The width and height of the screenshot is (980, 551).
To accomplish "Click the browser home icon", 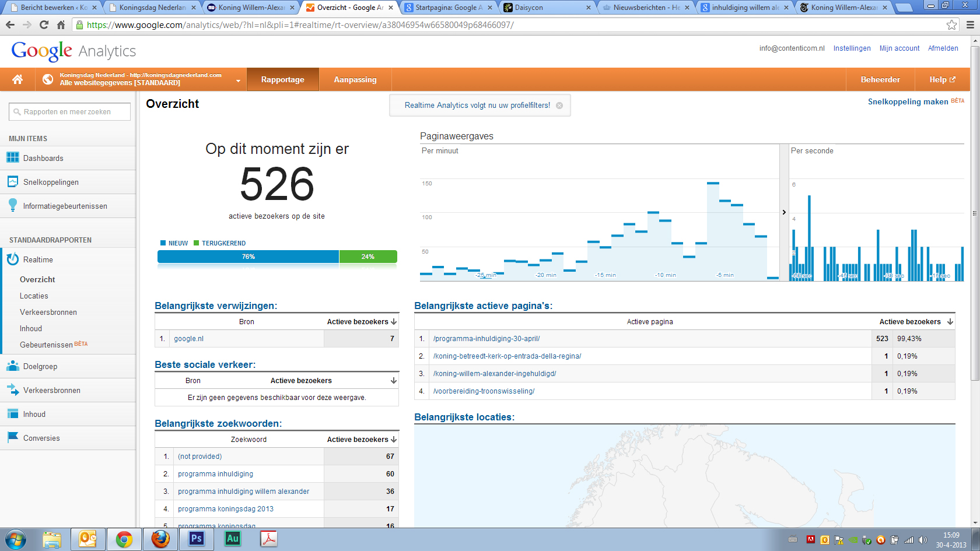I will (x=61, y=25).
